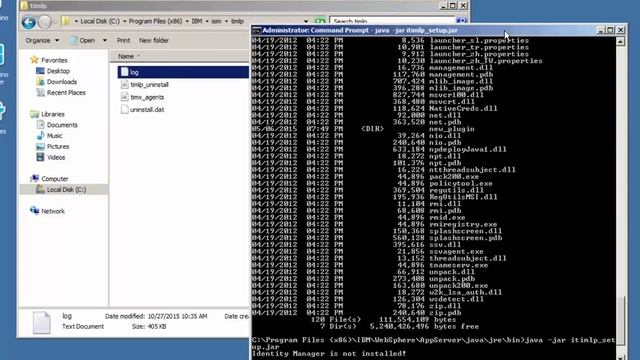Open Recent Places under Favorites
This screenshot has width=640, height=360.
click(x=66, y=93)
